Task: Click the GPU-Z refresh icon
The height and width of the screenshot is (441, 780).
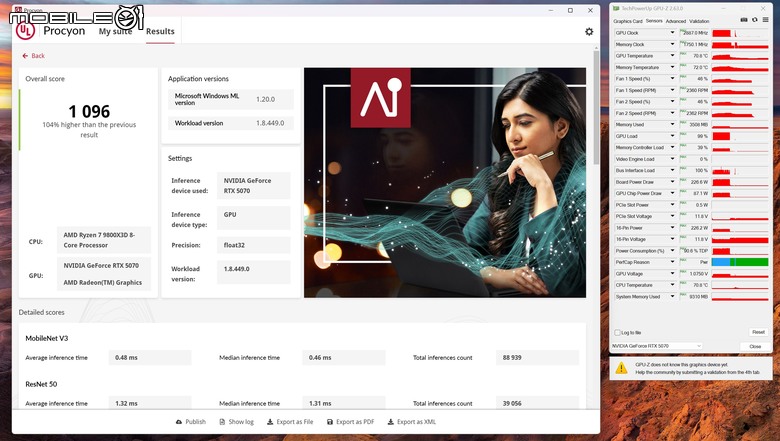Action: [755, 20]
